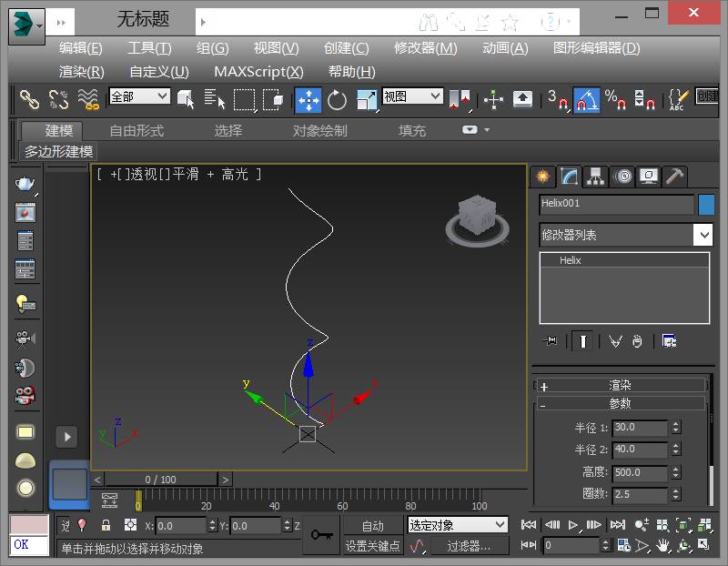Open the Create tab of the command panel

[x=542, y=176]
